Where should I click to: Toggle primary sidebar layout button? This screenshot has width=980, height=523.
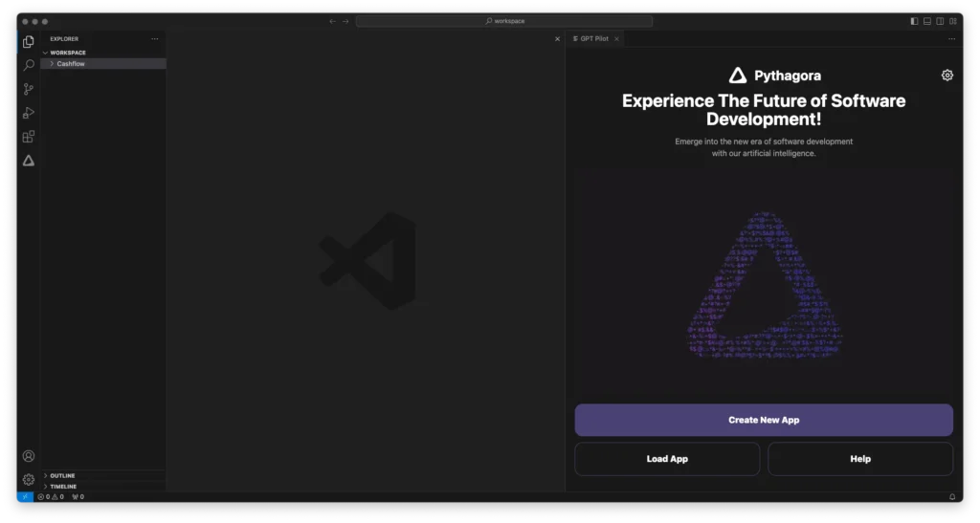click(x=914, y=21)
